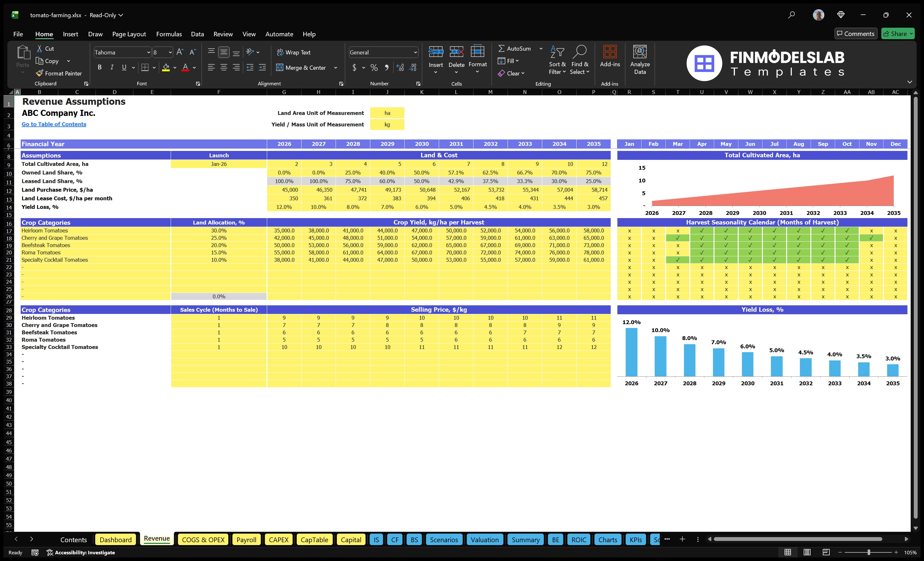This screenshot has height=561, width=924.
Task: Open the Clipboard dialog launcher
Action: pos(86,84)
